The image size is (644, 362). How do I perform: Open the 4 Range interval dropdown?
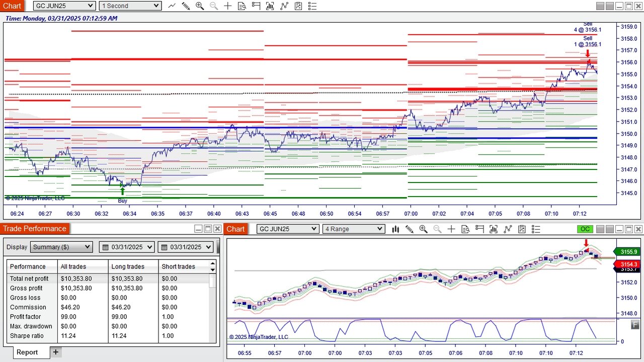tap(354, 229)
